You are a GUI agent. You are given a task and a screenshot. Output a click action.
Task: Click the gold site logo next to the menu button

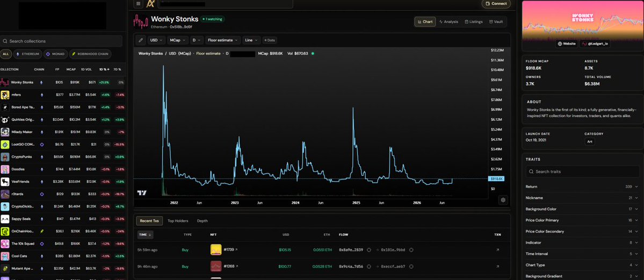pos(150,4)
